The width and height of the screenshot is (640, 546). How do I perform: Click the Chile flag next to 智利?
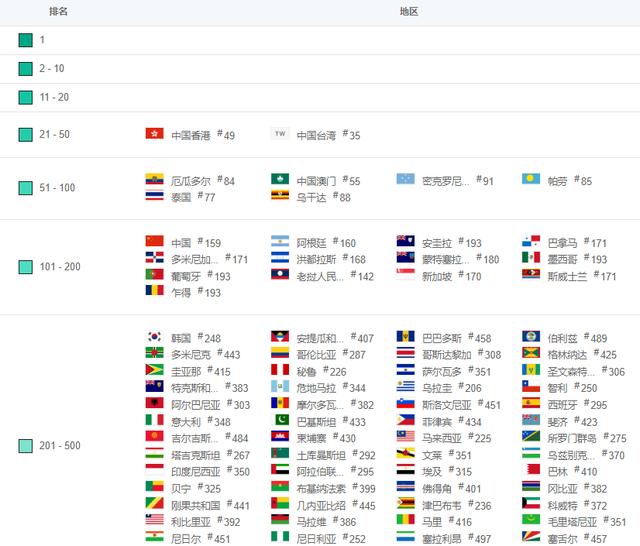(x=531, y=386)
